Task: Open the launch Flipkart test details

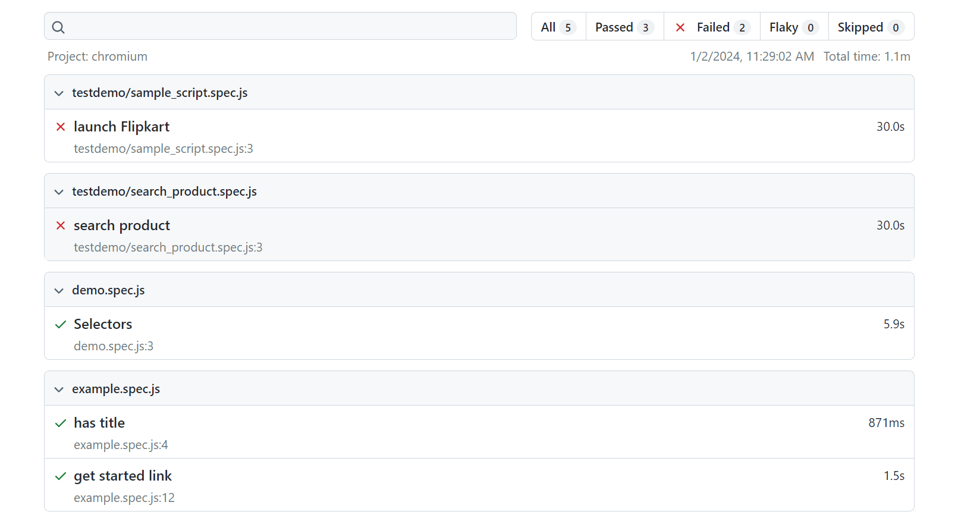Action: coord(121,127)
